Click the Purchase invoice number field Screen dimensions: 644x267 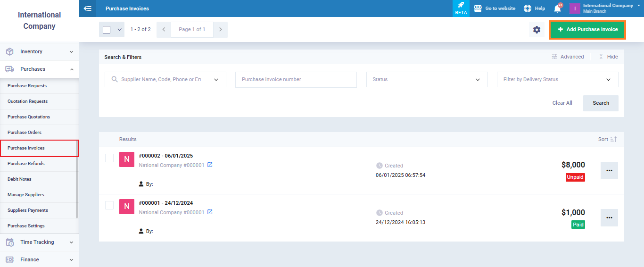[x=296, y=80]
